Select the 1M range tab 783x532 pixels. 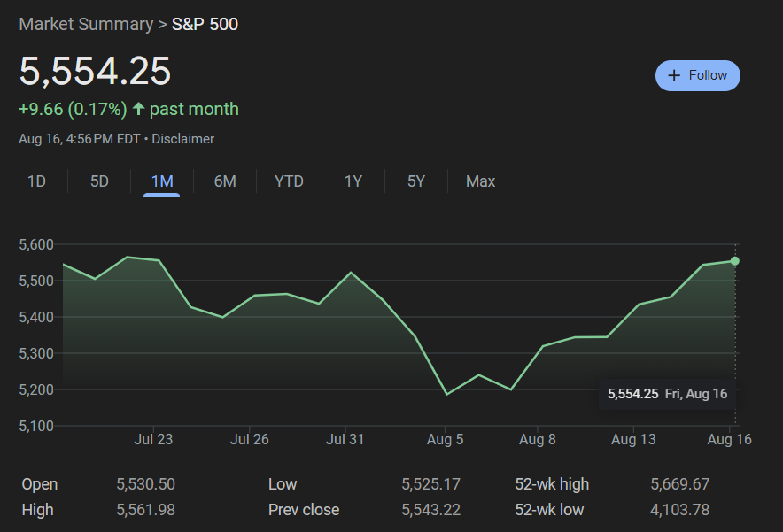click(x=162, y=181)
